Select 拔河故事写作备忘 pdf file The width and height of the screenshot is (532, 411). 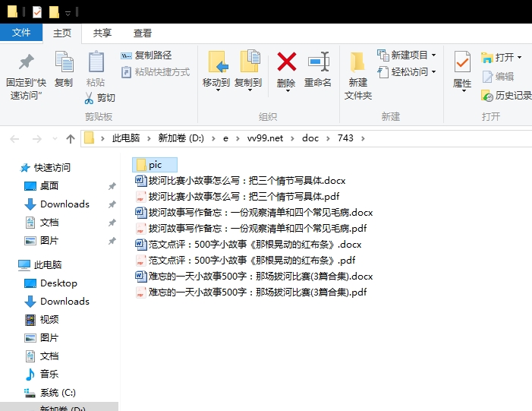coord(251,229)
